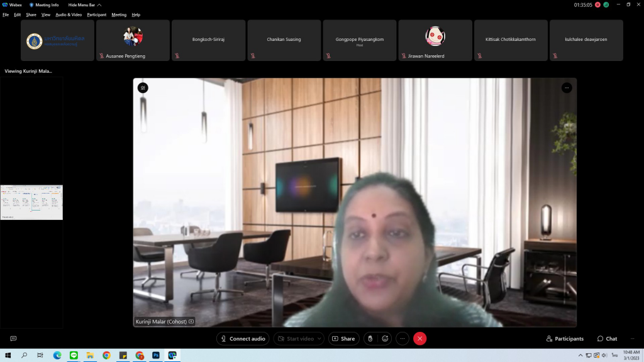Collapse the menu with Hide Menu Bar
The height and width of the screenshot is (362, 644).
pos(84,5)
